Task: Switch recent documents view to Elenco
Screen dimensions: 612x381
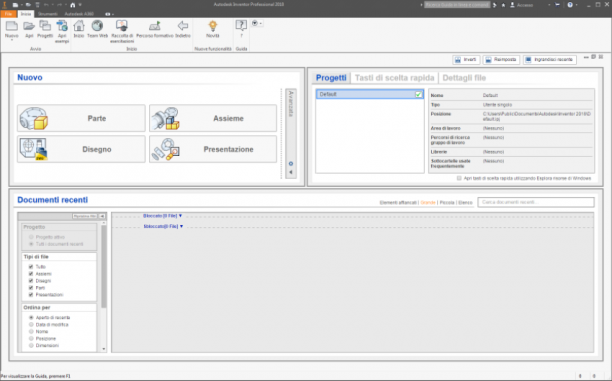Action: (465, 203)
